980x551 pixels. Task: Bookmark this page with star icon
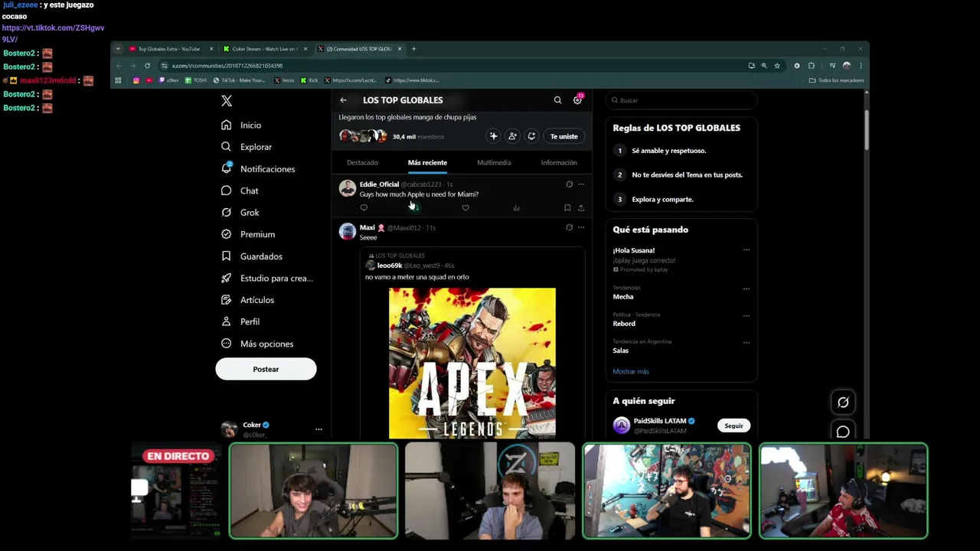point(777,66)
